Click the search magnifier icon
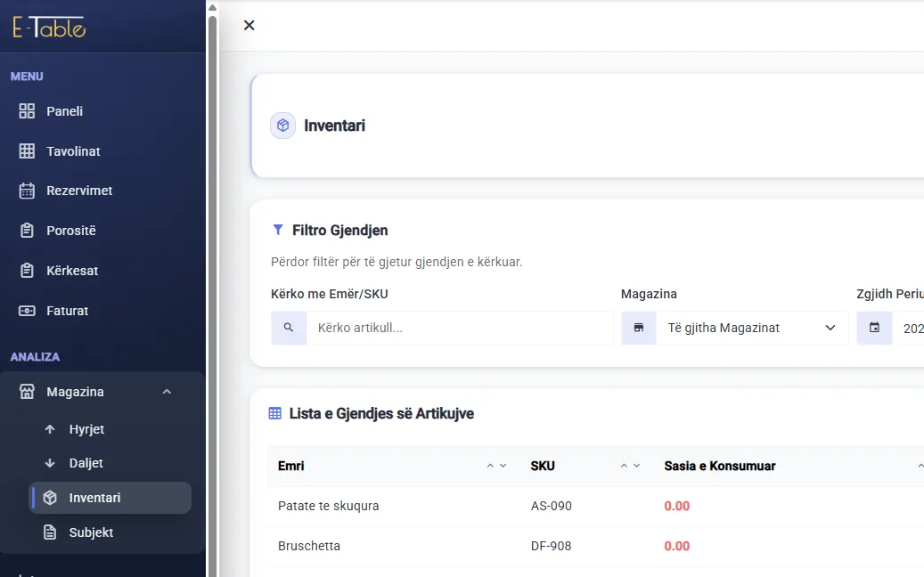Image resolution: width=924 pixels, height=577 pixels. tap(289, 328)
